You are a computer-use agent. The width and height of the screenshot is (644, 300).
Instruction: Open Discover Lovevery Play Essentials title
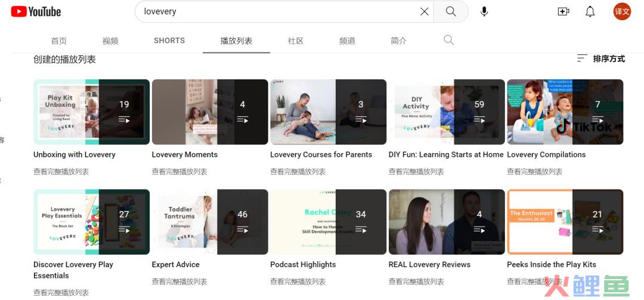click(73, 270)
